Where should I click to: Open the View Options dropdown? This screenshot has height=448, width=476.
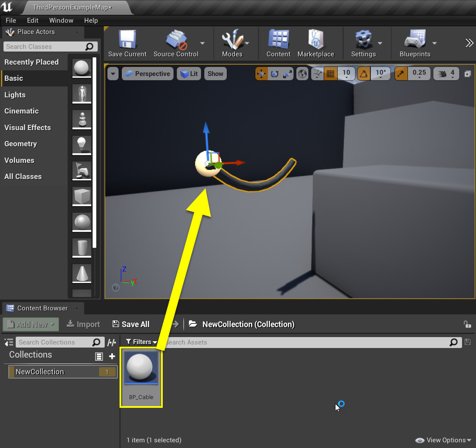[443, 440]
